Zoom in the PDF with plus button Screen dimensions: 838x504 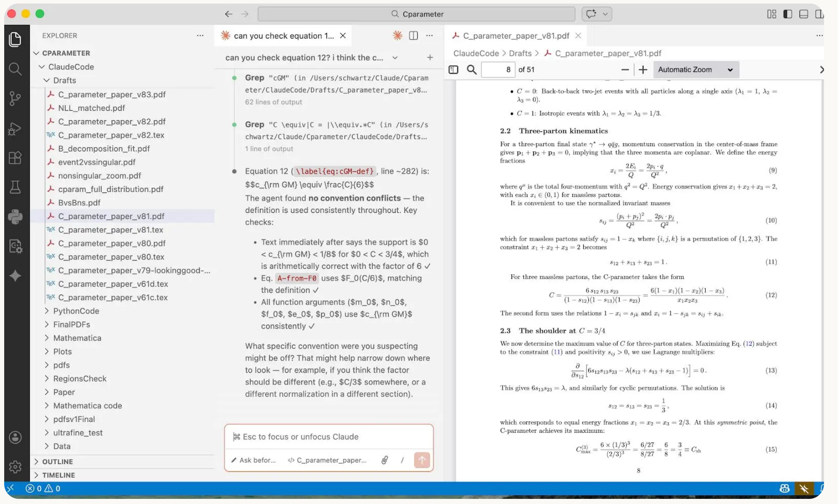pyautogui.click(x=643, y=70)
